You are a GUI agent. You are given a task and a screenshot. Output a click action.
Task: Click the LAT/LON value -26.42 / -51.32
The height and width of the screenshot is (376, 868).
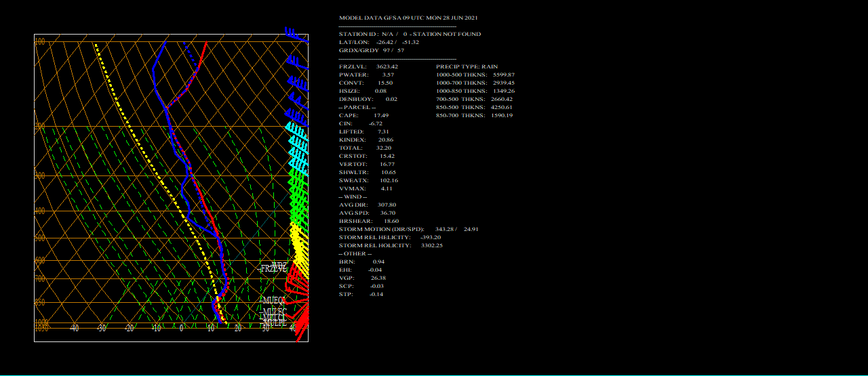coord(397,42)
